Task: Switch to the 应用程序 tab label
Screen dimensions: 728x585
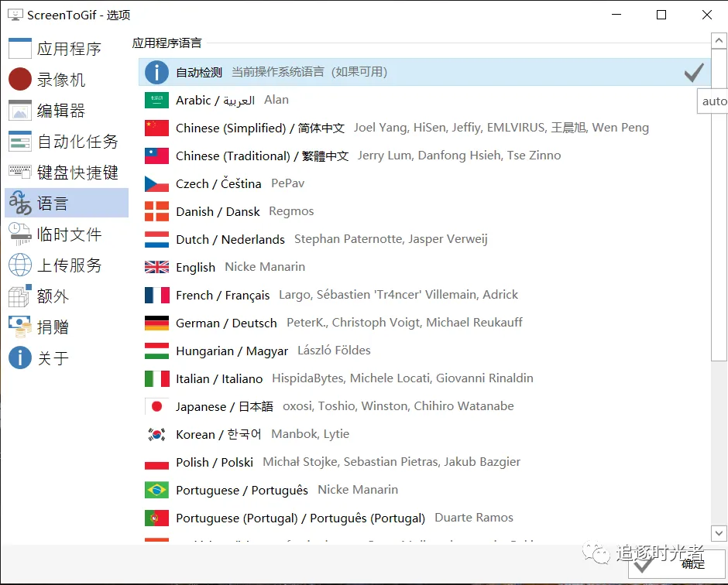Action: click(x=69, y=49)
